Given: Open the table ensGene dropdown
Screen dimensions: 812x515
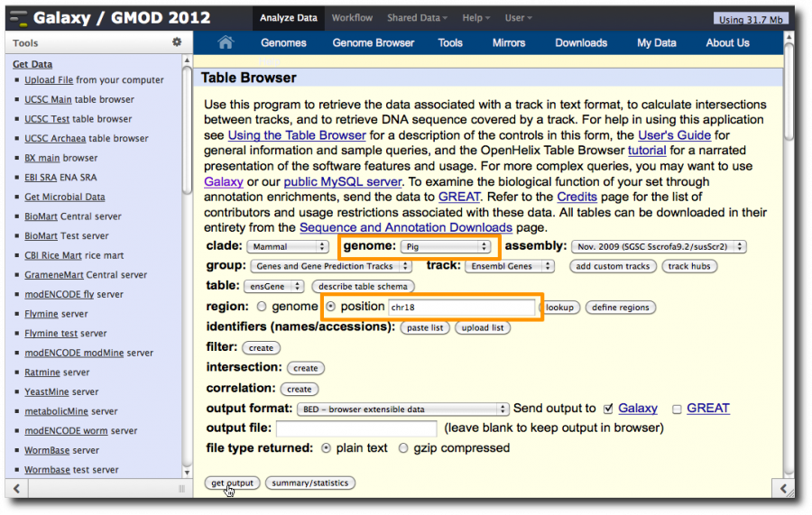Looking at the screenshot, I should [274, 287].
